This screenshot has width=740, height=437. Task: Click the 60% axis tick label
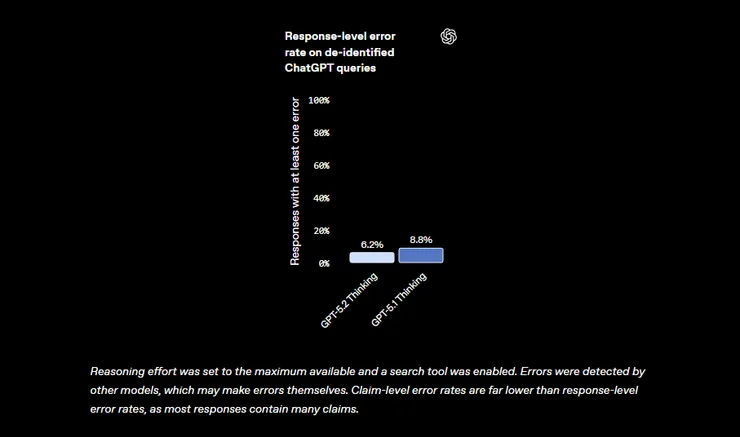pyautogui.click(x=321, y=166)
